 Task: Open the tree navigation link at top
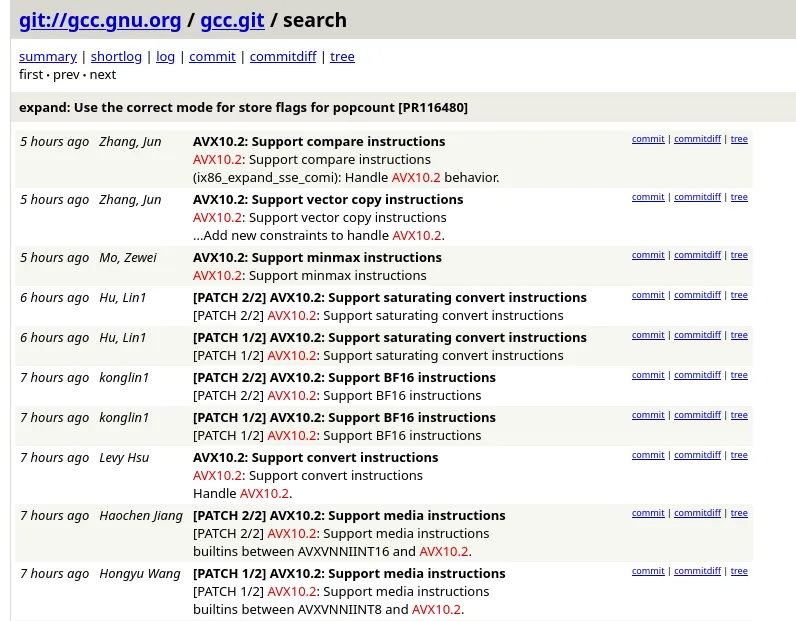pos(342,56)
